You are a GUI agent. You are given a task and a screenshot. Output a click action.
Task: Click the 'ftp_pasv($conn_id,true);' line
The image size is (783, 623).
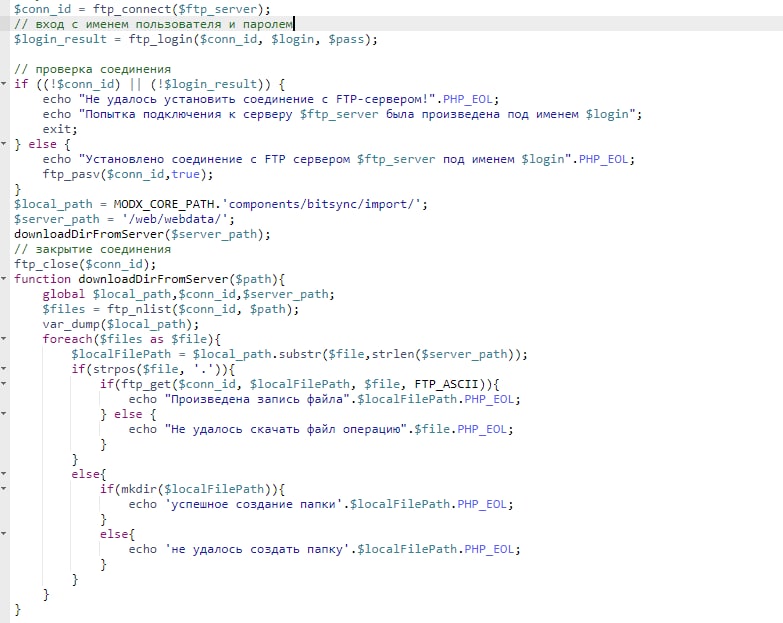click(x=128, y=174)
